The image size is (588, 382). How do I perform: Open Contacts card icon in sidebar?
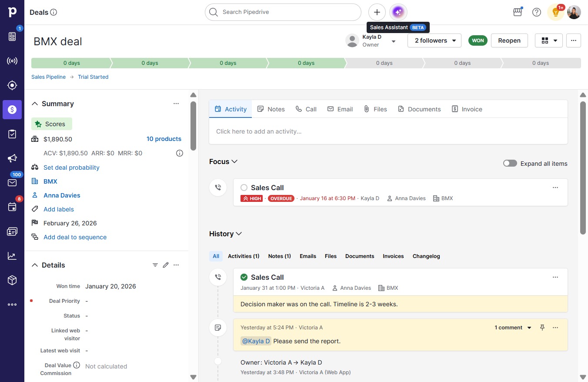pos(12,231)
